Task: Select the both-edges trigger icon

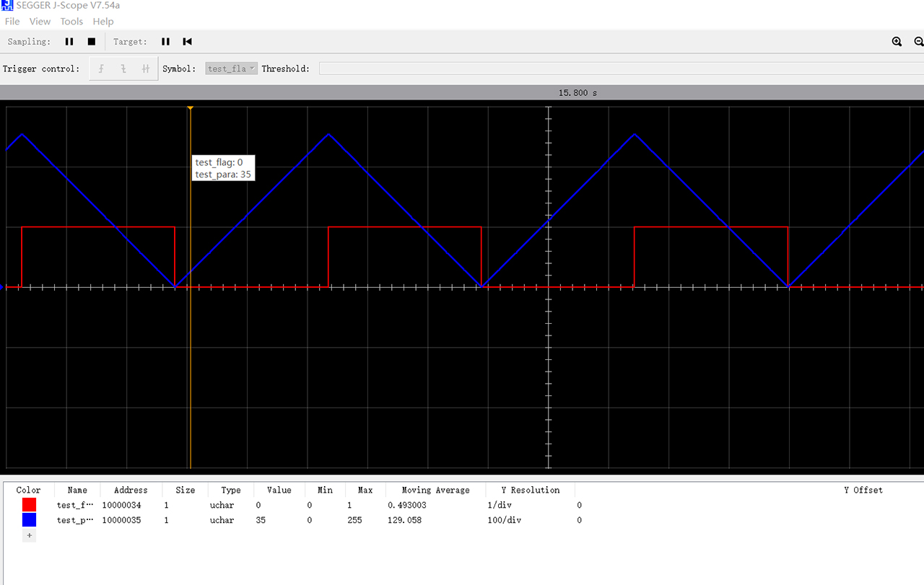Action: point(145,69)
